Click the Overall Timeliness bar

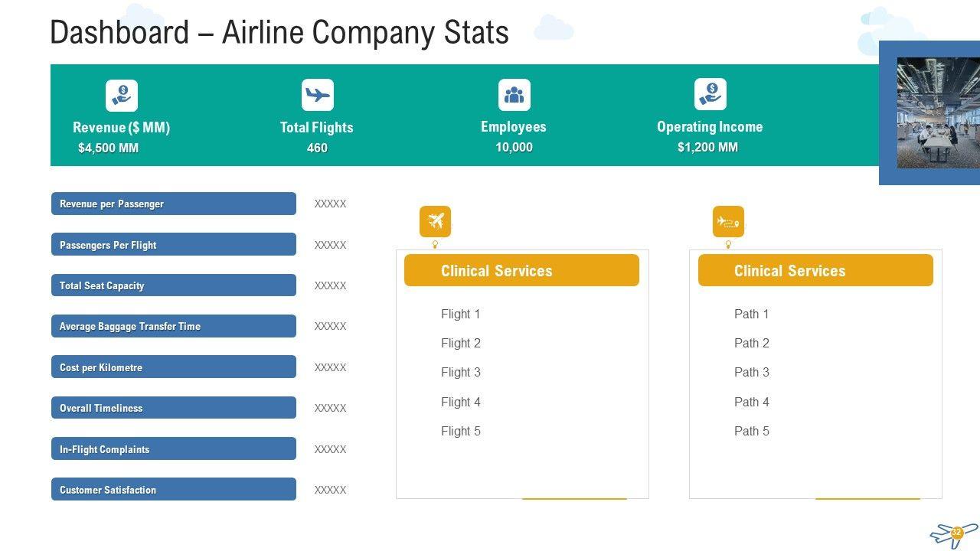pyautogui.click(x=174, y=408)
